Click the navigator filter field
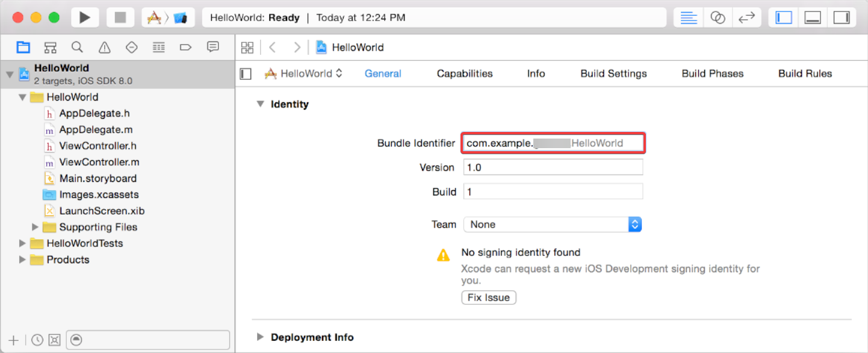 point(147,340)
